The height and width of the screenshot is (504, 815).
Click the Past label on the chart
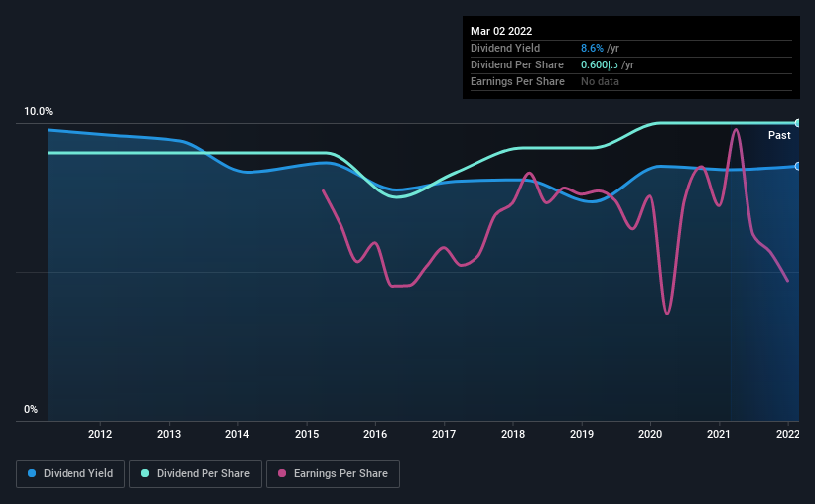[x=779, y=136]
